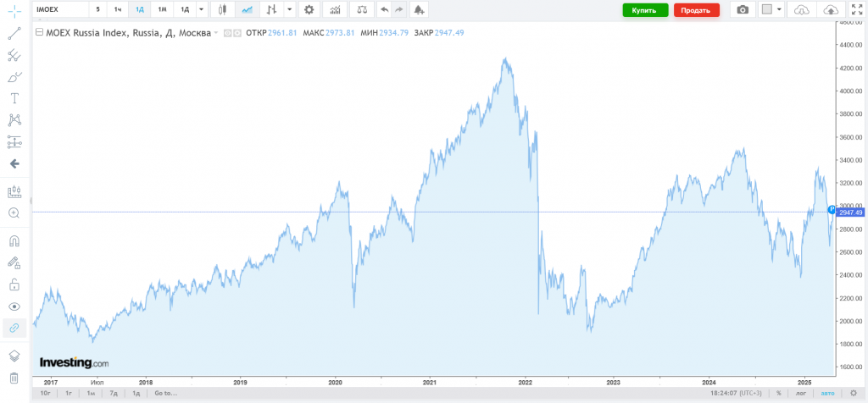Click the red Продать button
Image resolution: width=868 pixels, height=403 pixels.
[x=696, y=9]
